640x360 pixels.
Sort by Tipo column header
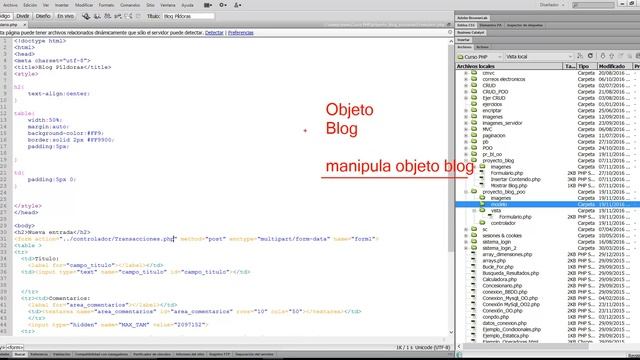click(x=586, y=66)
